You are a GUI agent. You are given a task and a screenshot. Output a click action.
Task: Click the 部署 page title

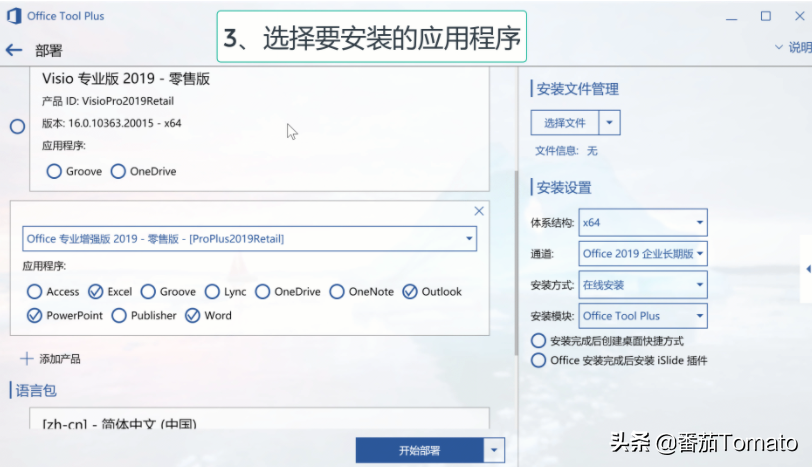tap(49, 51)
